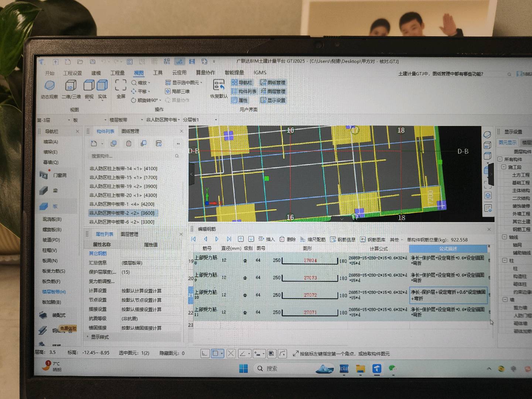Open WeChat from the taskbar
This screenshot has height=399, width=532.
pos(392,368)
